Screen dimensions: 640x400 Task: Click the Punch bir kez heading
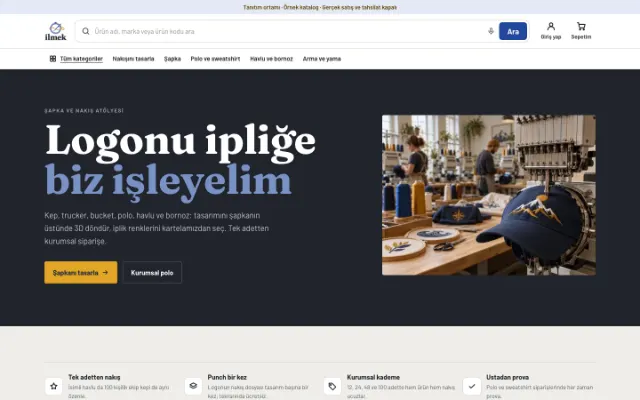coord(227,377)
